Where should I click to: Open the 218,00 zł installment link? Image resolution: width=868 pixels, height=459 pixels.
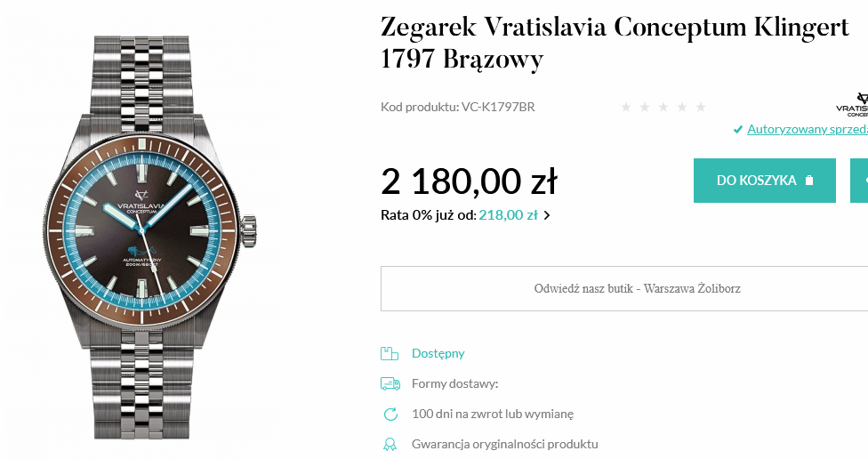pos(508,214)
